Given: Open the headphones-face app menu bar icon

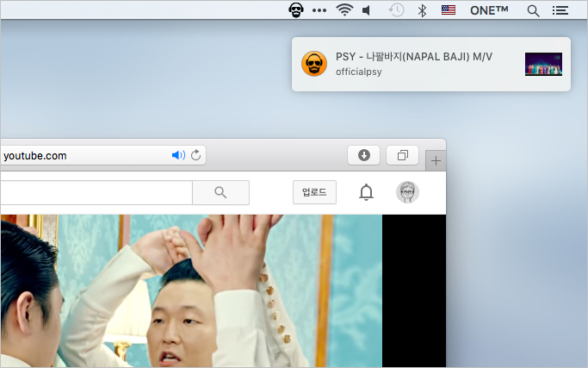Looking at the screenshot, I should [296, 10].
